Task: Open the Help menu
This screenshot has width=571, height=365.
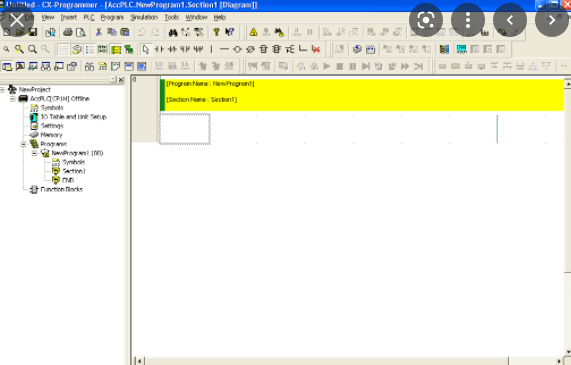Action: tap(220, 17)
